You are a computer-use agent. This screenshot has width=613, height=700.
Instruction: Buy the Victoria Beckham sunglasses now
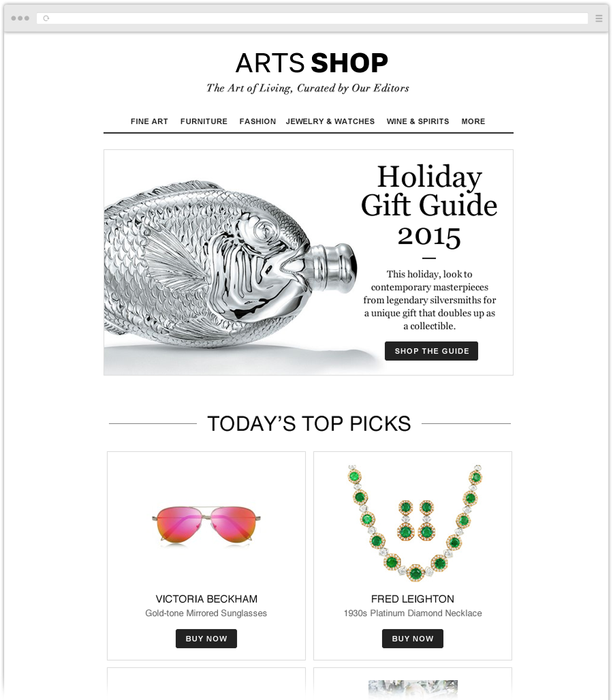206,639
